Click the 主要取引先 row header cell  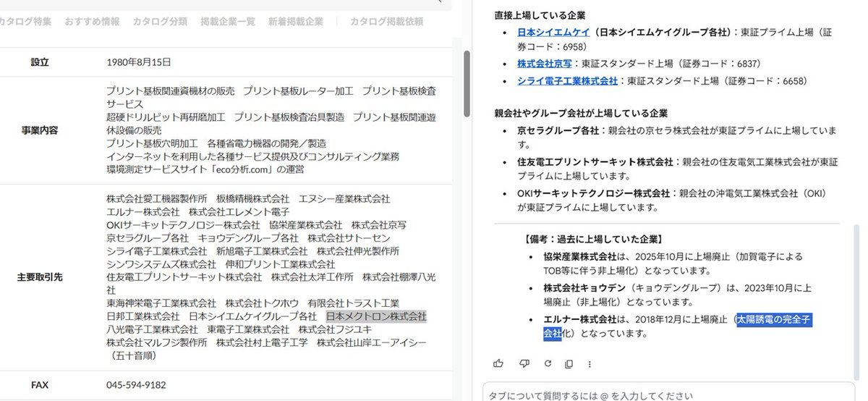[40, 277]
